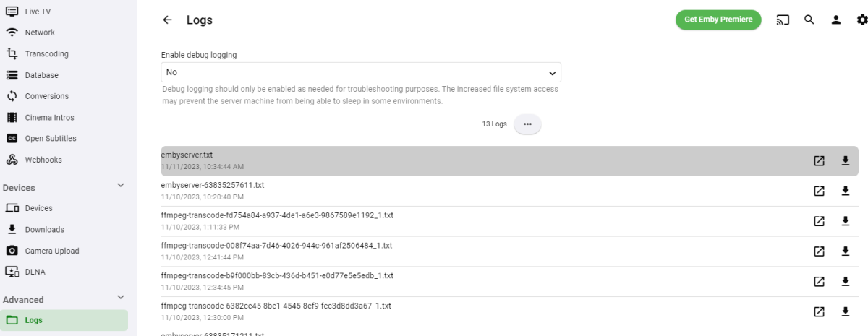Click the search magnifier icon

coord(809,20)
